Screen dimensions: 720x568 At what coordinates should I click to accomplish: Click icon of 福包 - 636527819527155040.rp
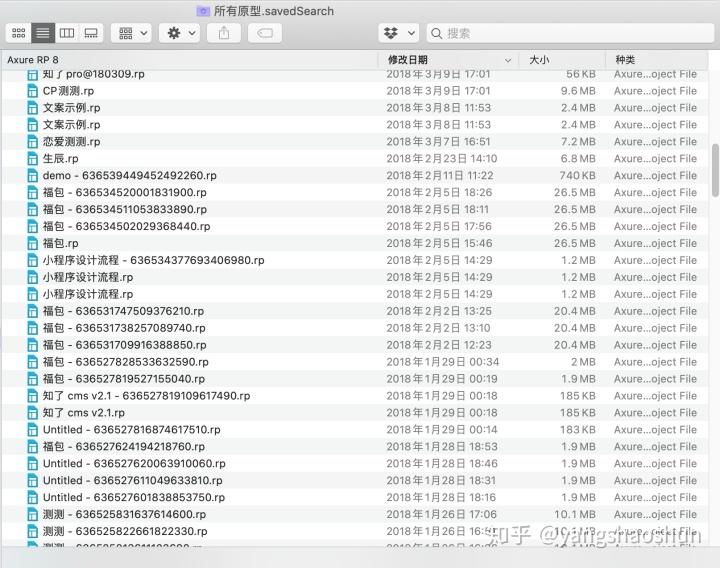(x=32, y=379)
